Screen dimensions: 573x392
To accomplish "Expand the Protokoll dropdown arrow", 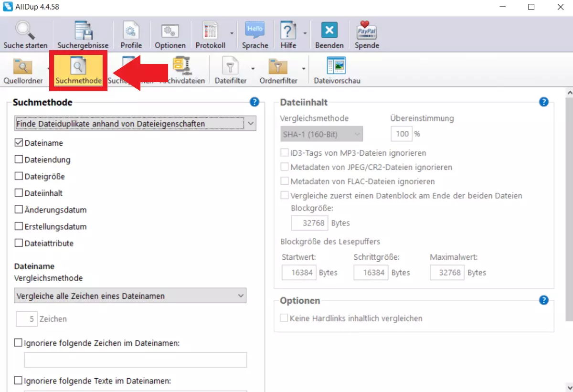I will tap(232, 34).
